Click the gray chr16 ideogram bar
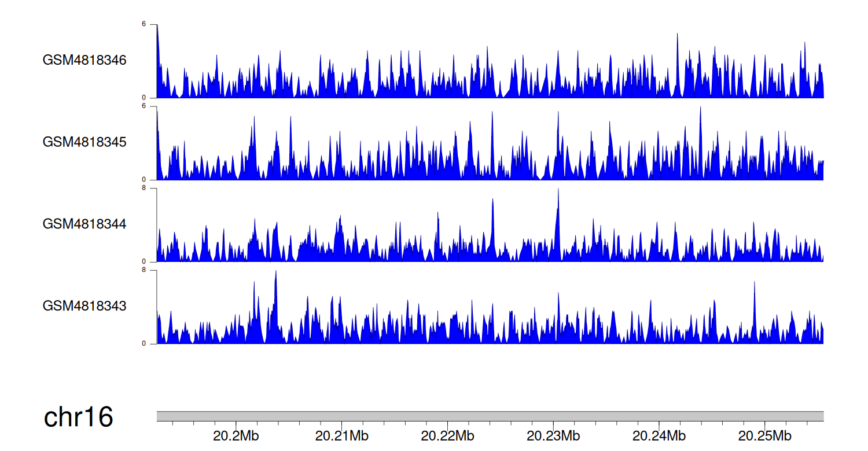The width and height of the screenshot is (868, 451). pos(490,416)
